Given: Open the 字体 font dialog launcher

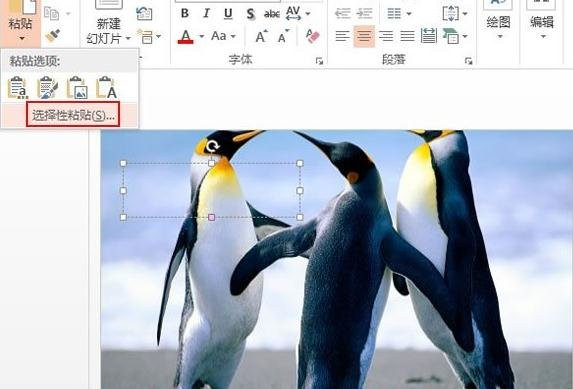Looking at the screenshot, I should pos(319,61).
